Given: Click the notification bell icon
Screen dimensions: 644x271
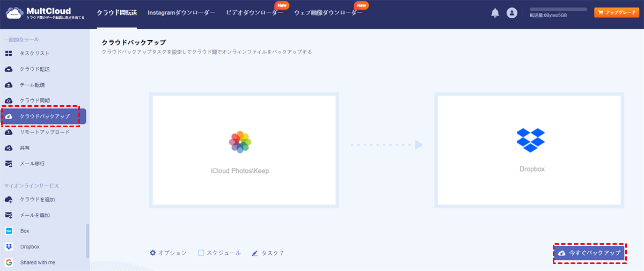Looking at the screenshot, I should (x=495, y=13).
